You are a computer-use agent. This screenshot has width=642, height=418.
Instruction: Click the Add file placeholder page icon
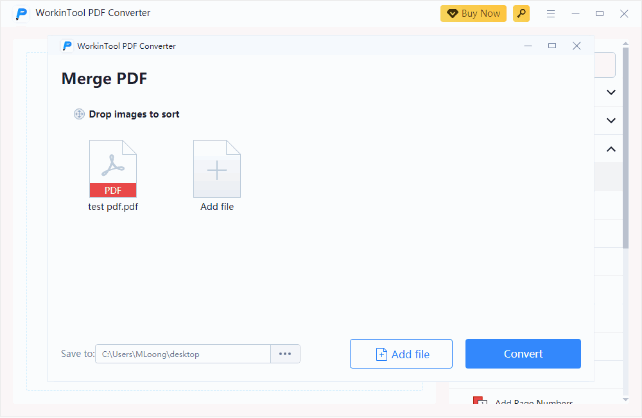[217, 169]
